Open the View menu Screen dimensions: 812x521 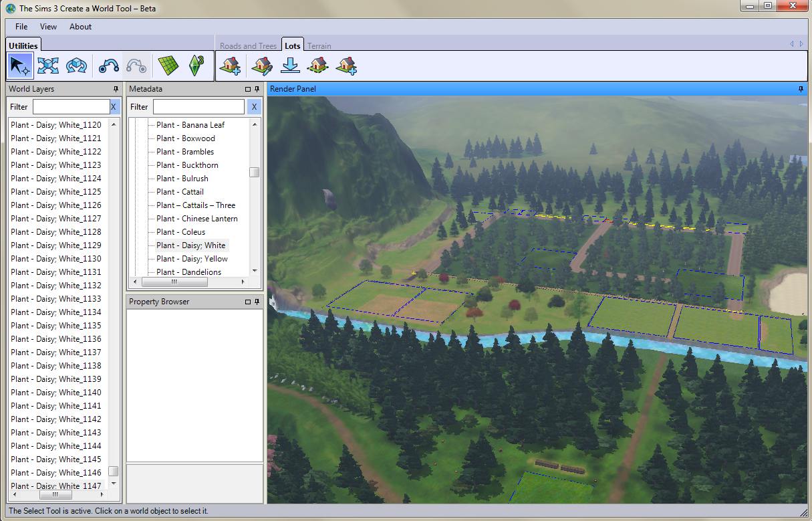pyautogui.click(x=48, y=27)
